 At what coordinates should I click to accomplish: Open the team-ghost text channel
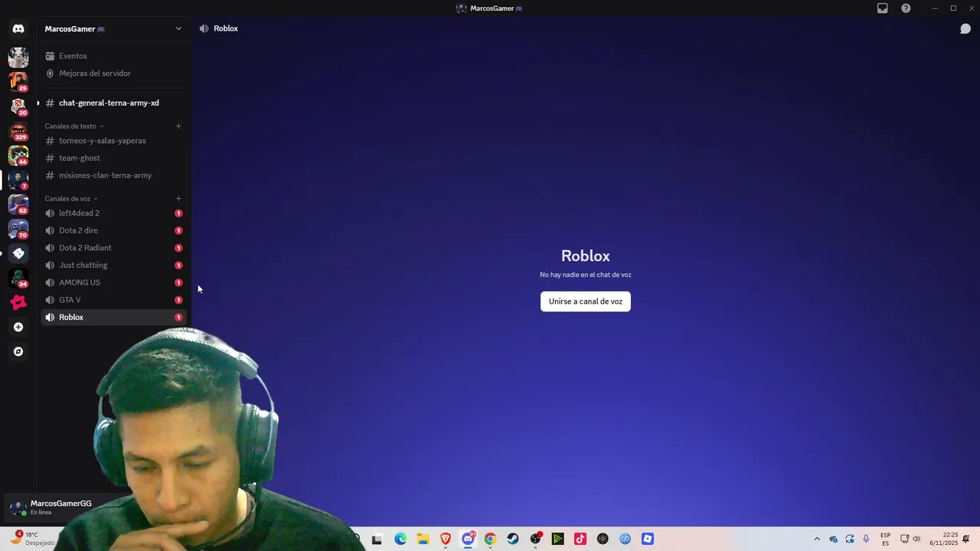point(113,158)
